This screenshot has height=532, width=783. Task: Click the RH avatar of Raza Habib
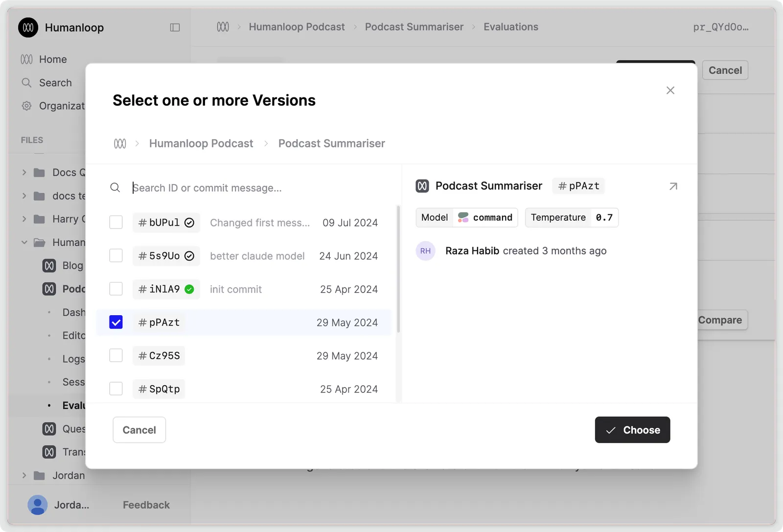click(x=425, y=251)
